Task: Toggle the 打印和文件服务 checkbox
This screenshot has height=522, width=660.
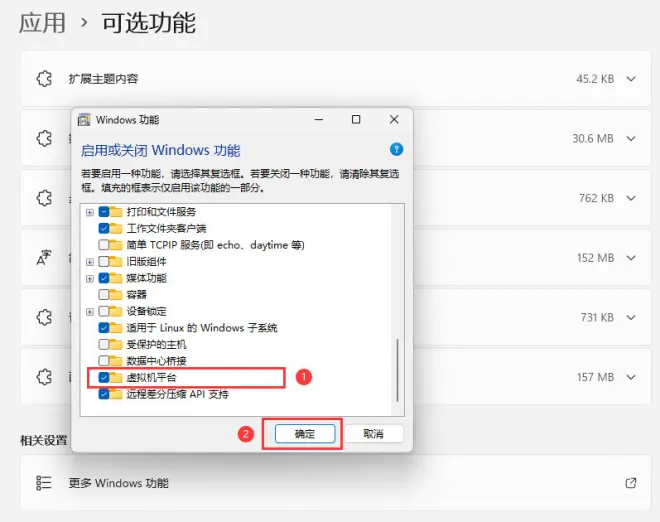Action: coord(104,212)
